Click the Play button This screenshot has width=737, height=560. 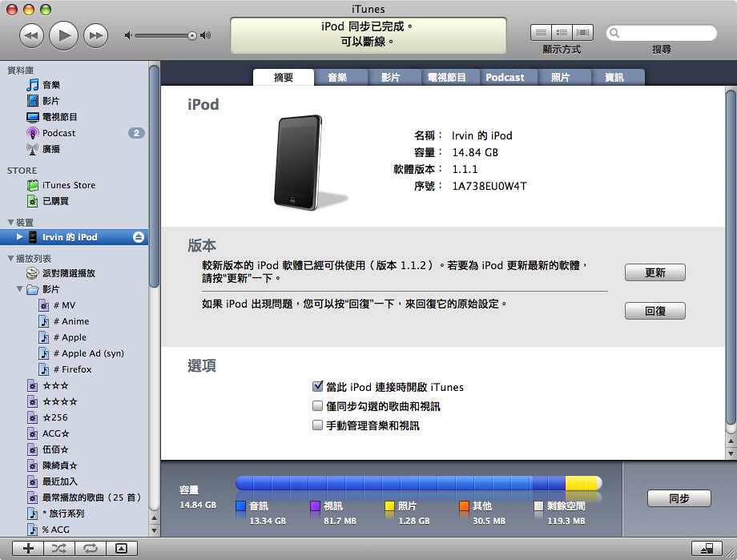coord(64,35)
